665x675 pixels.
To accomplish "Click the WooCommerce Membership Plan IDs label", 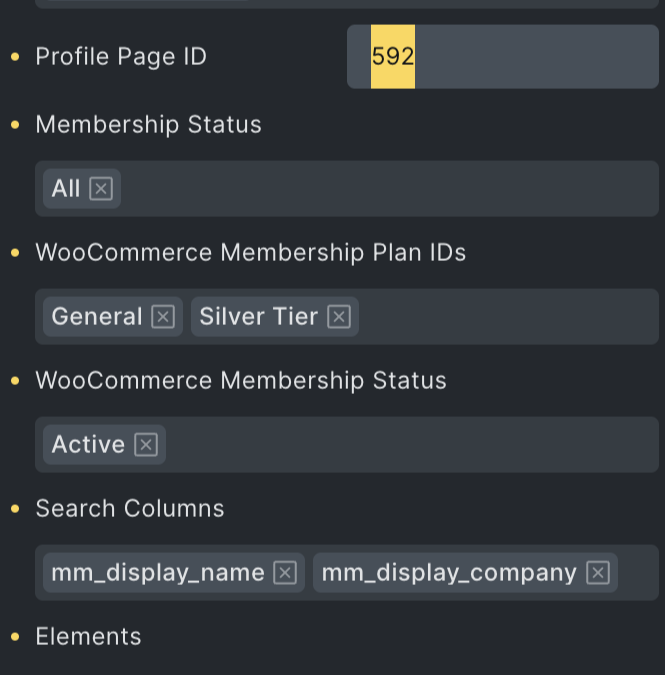I will [250, 253].
